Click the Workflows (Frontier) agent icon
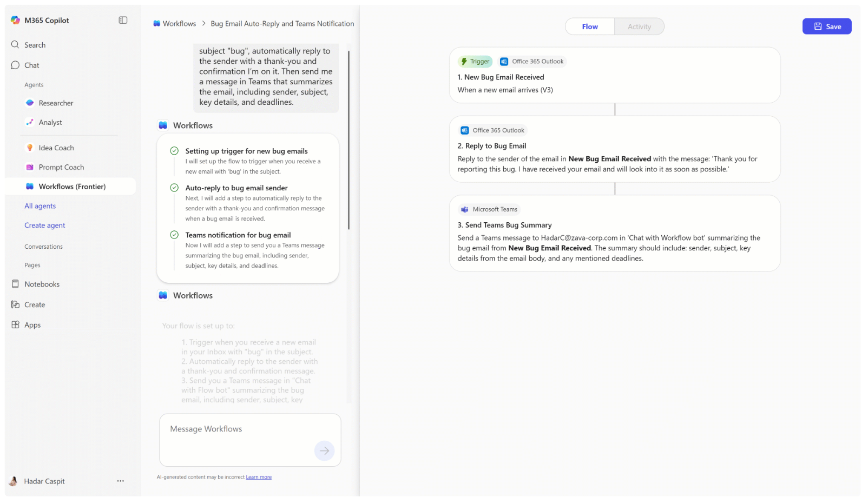868x504 pixels. (30, 187)
